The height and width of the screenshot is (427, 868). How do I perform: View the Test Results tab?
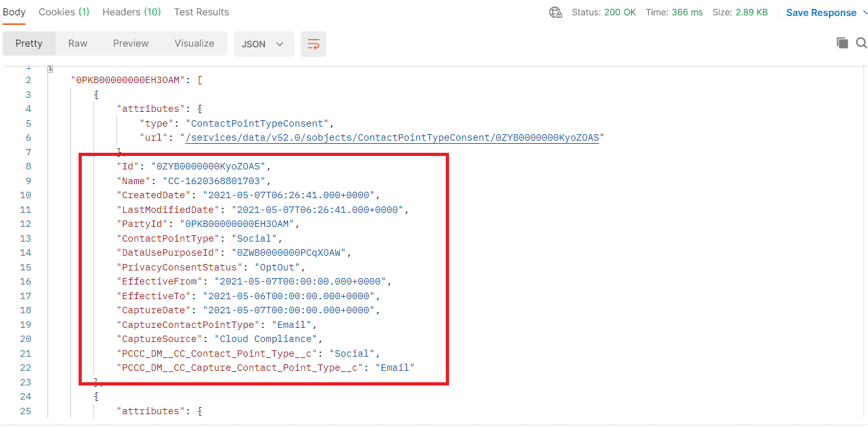201,12
